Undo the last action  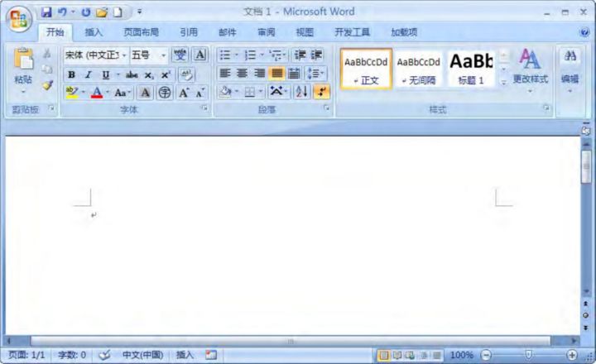point(62,12)
